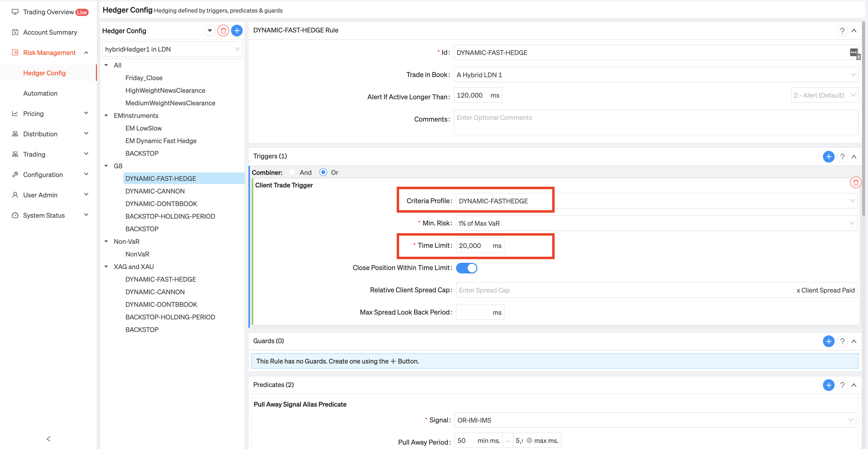This screenshot has width=868, height=449.
Task: Select Friday_Close rule in tree
Action: [x=144, y=78]
